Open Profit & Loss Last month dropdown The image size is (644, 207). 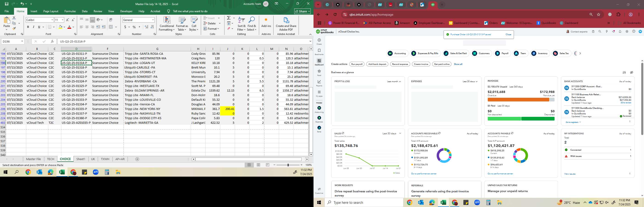(394, 81)
